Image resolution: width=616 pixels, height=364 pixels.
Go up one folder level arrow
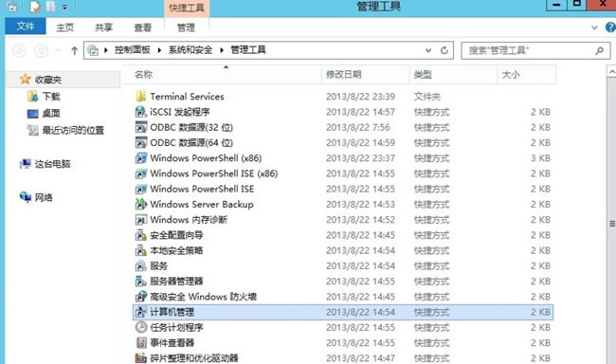(74, 50)
